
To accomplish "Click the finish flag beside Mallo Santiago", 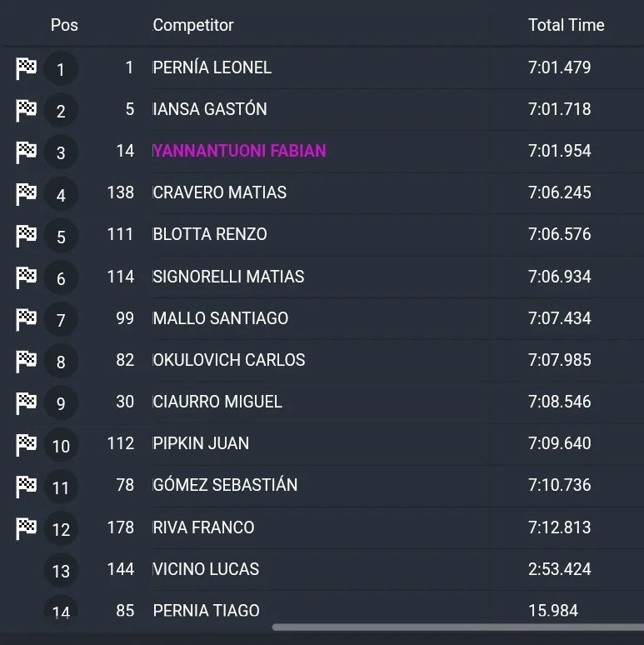I will click(27, 319).
